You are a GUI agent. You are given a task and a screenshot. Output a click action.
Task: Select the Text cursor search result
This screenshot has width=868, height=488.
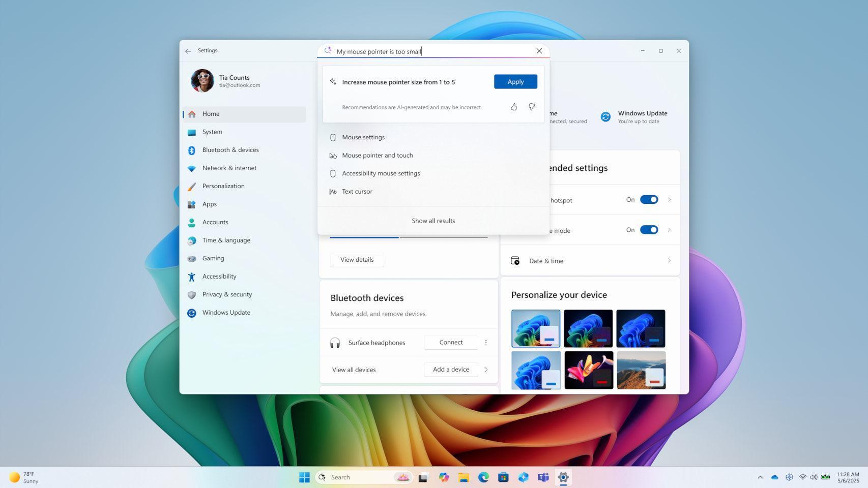(x=357, y=191)
